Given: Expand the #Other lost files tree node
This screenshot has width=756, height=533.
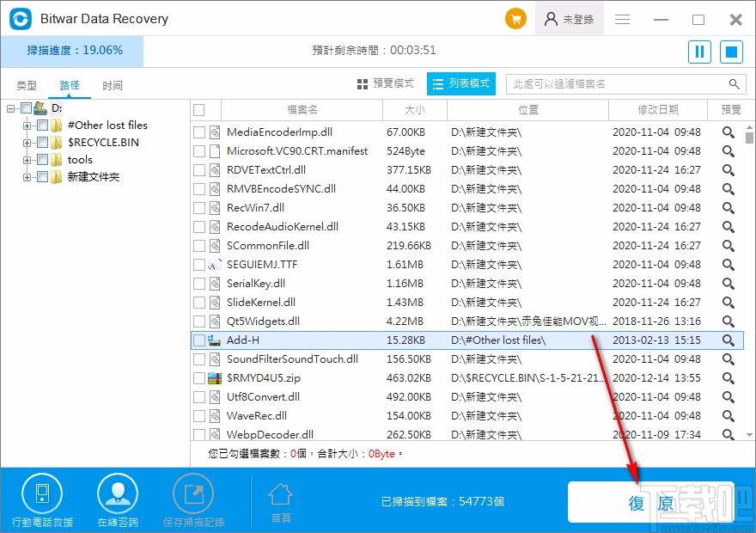Looking at the screenshot, I should (x=26, y=126).
